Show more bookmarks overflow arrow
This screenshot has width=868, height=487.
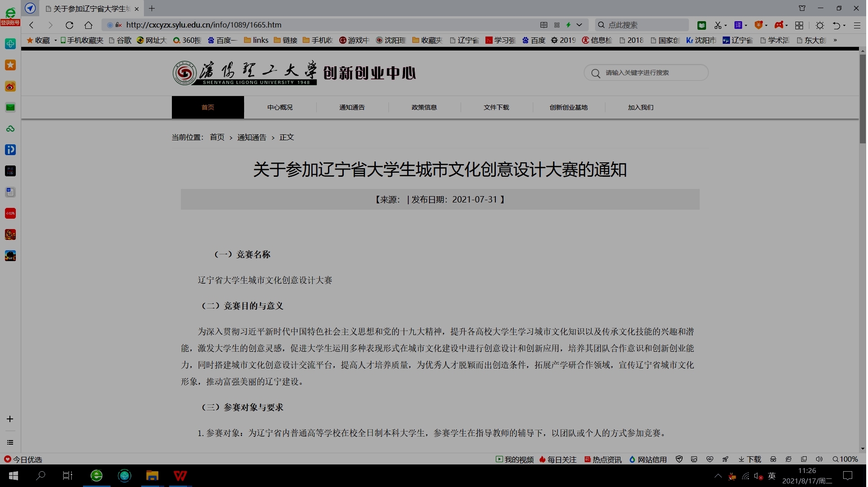point(835,41)
